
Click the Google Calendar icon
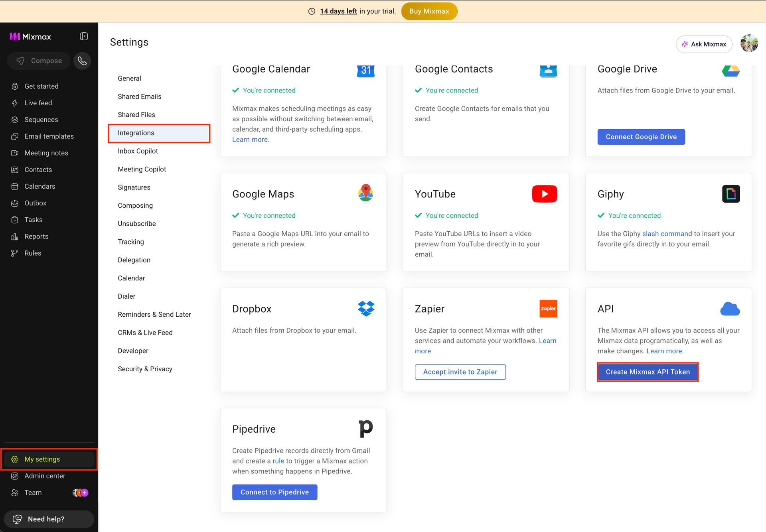pos(365,71)
